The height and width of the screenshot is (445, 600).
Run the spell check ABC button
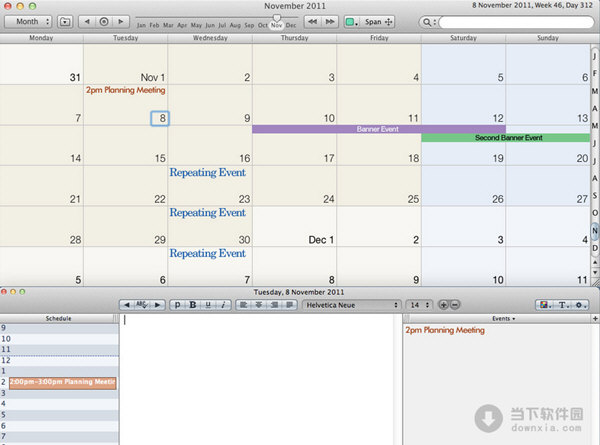click(141, 304)
